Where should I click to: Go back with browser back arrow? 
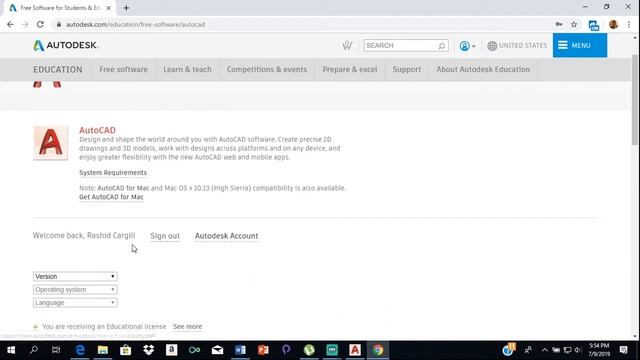pos(10,24)
